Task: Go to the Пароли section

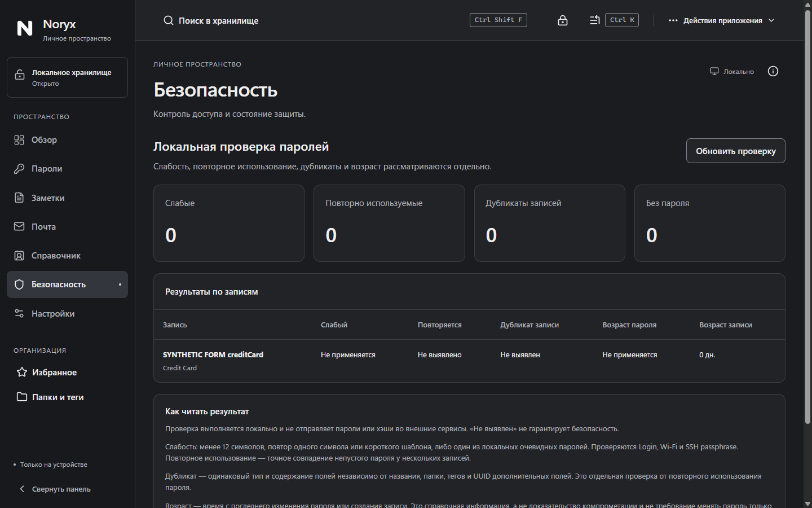Action: (x=67, y=169)
